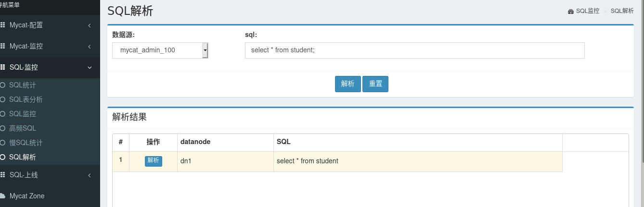
Task: Click the blue 解析 button under the form
Action: click(x=348, y=84)
